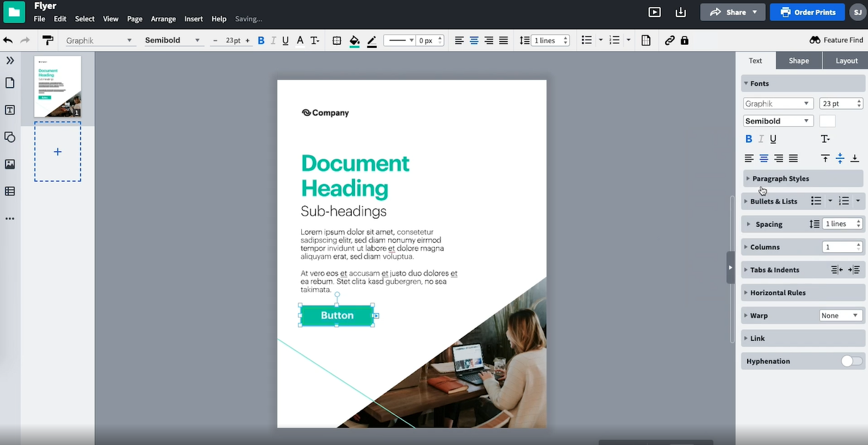Select the Text tool in the left sidebar
The height and width of the screenshot is (445, 868).
[x=9, y=110]
